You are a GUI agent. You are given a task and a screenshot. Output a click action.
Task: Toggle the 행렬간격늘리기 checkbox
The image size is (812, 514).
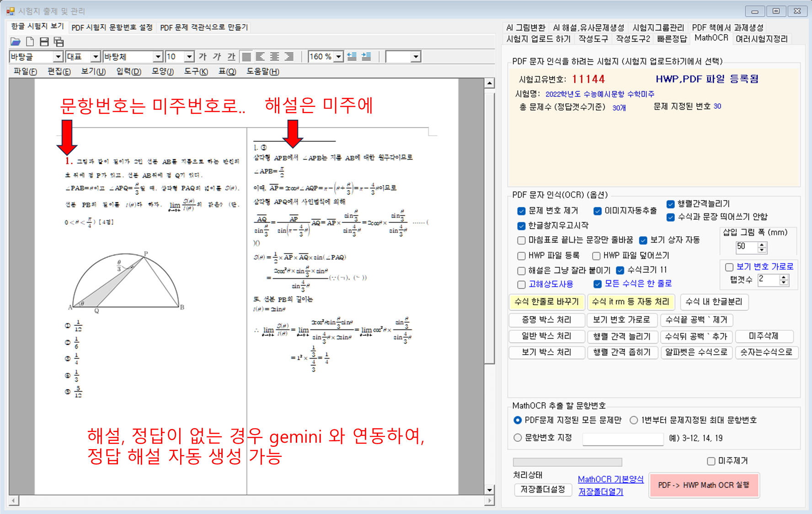(x=670, y=204)
